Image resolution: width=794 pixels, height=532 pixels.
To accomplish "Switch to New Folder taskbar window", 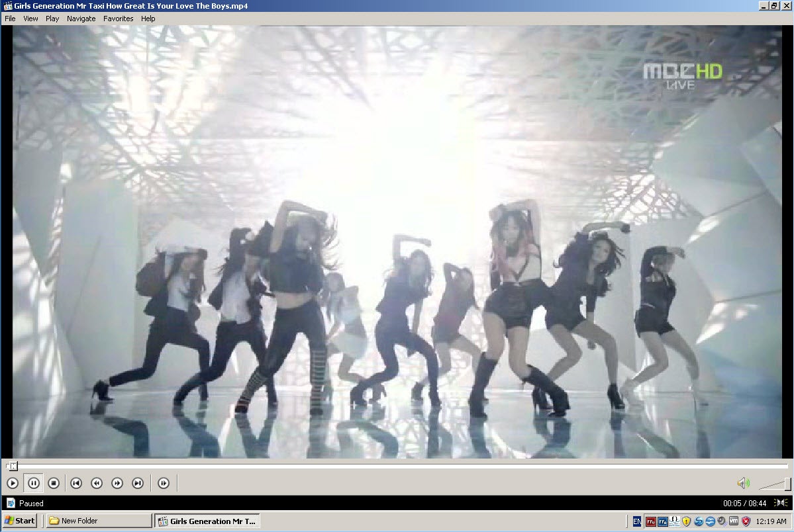I will 99,520.
